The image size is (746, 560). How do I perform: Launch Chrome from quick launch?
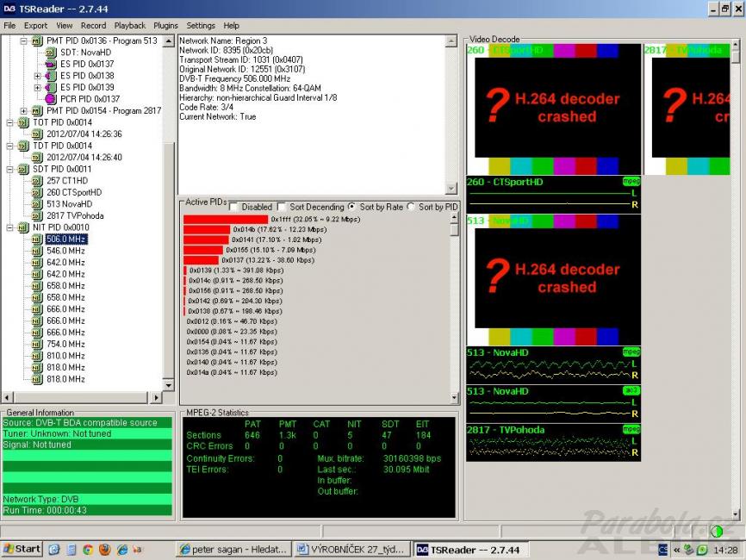pyautogui.click(x=88, y=550)
